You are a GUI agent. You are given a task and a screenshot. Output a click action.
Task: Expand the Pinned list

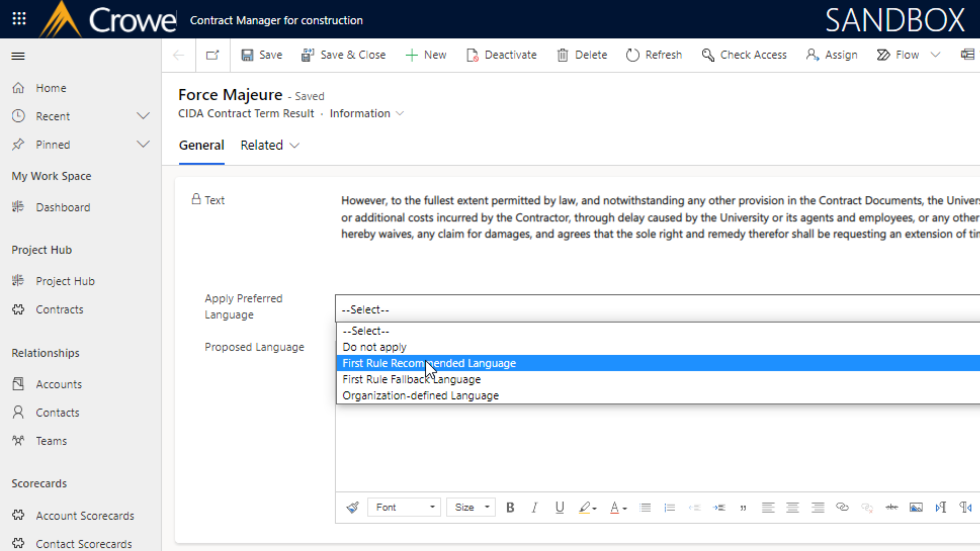click(x=143, y=144)
